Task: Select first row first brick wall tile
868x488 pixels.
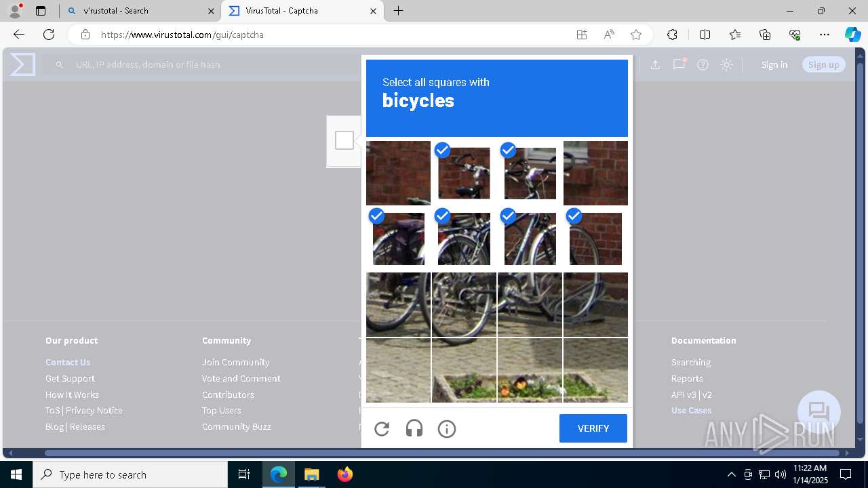Action: pos(398,173)
